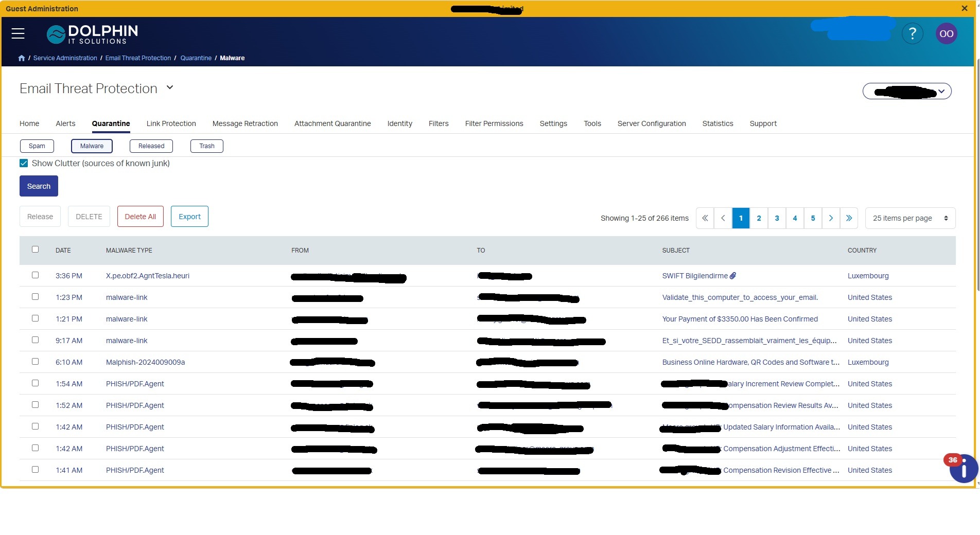This screenshot has width=980, height=535.
Task: Go to the last page of results
Action: click(x=849, y=218)
